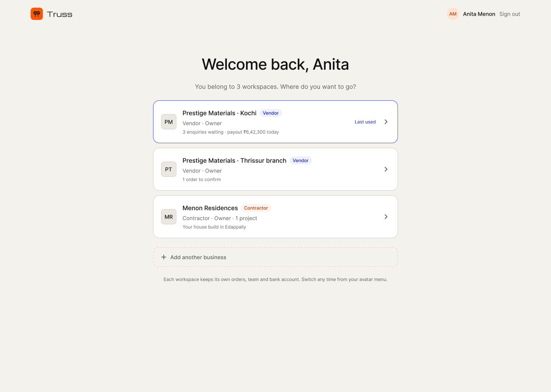Select the Menon Residences title
The width and height of the screenshot is (551, 392).
pyautogui.click(x=210, y=208)
